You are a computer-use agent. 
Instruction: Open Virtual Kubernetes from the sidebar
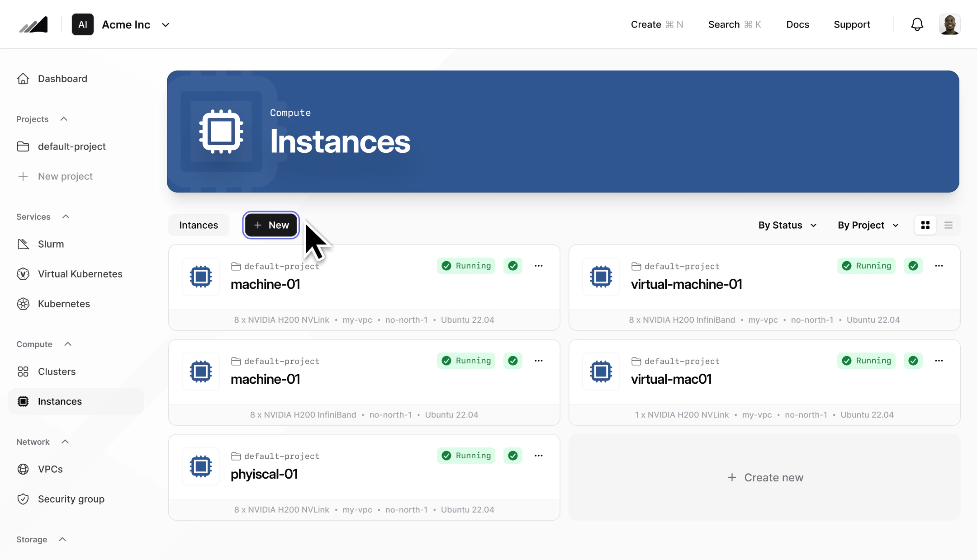[80, 273]
